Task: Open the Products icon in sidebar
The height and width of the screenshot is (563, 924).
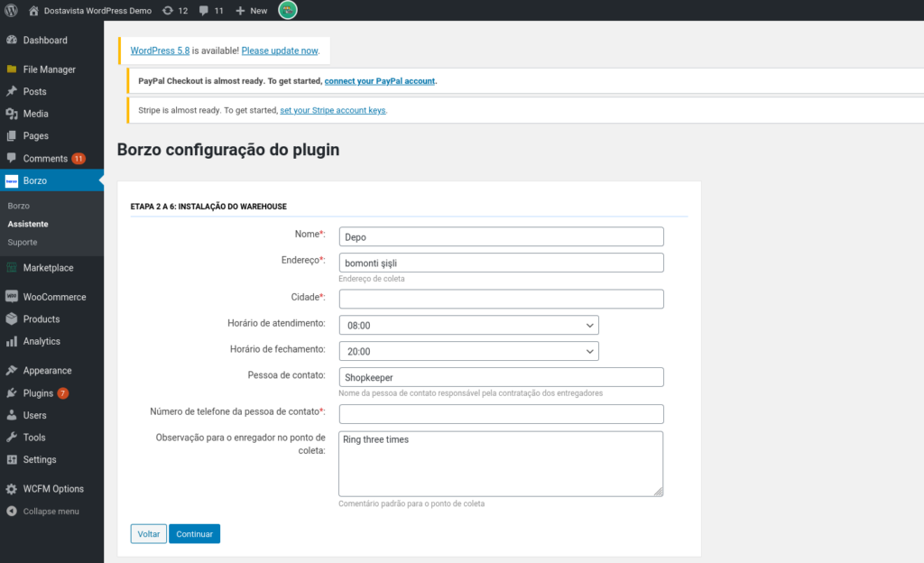Action: pyautogui.click(x=13, y=318)
